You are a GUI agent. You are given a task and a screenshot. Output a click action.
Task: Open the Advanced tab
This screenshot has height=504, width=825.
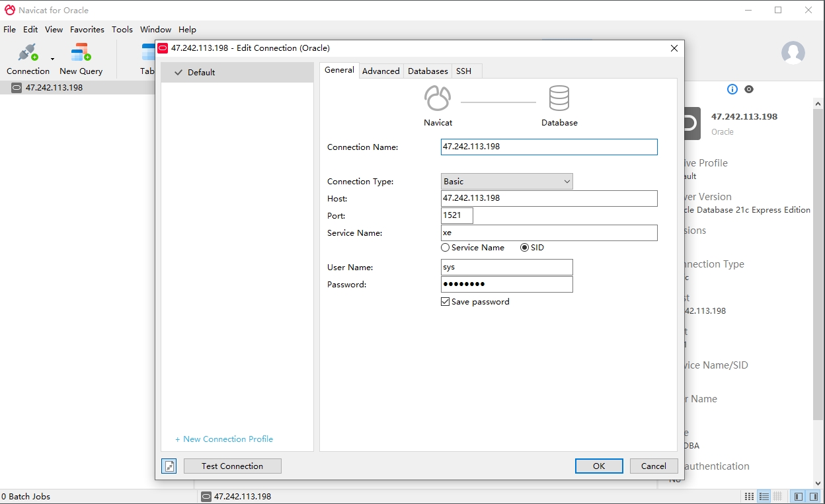tap(381, 71)
